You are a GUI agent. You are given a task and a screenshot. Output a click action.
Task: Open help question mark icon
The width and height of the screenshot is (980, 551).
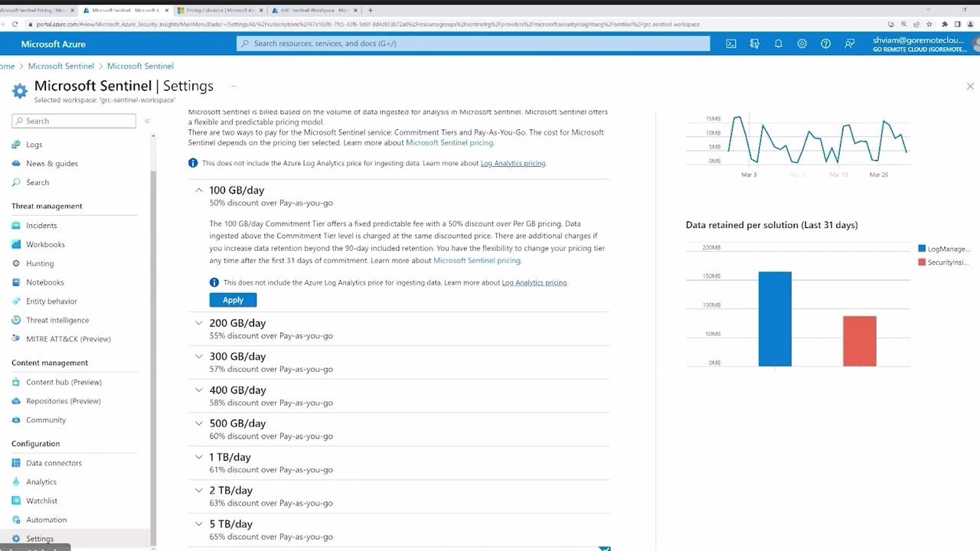coord(825,44)
